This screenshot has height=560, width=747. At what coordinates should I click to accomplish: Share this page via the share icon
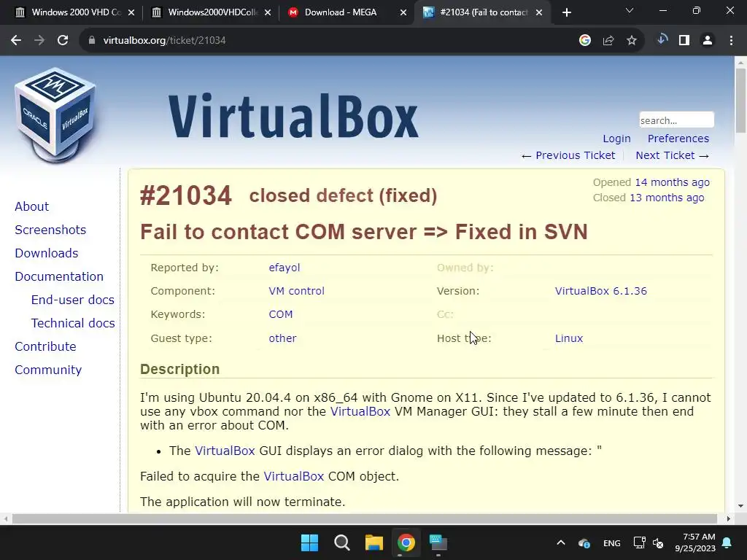tap(608, 41)
